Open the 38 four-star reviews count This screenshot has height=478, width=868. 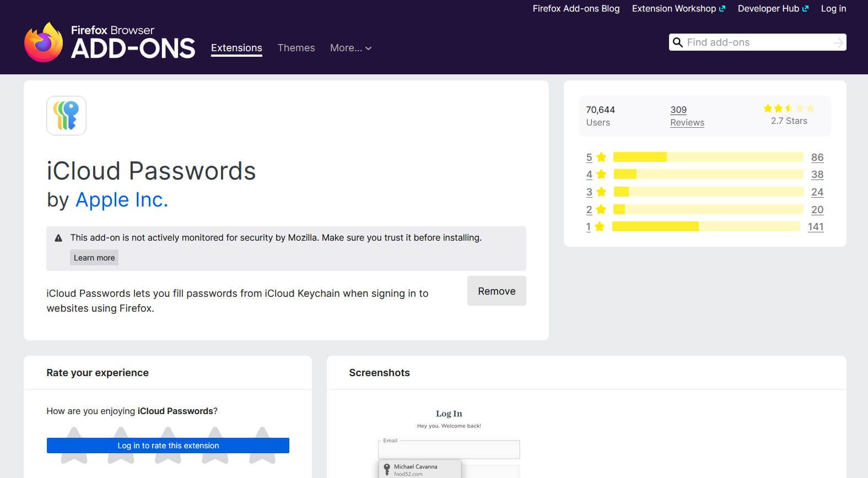(x=817, y=175)
